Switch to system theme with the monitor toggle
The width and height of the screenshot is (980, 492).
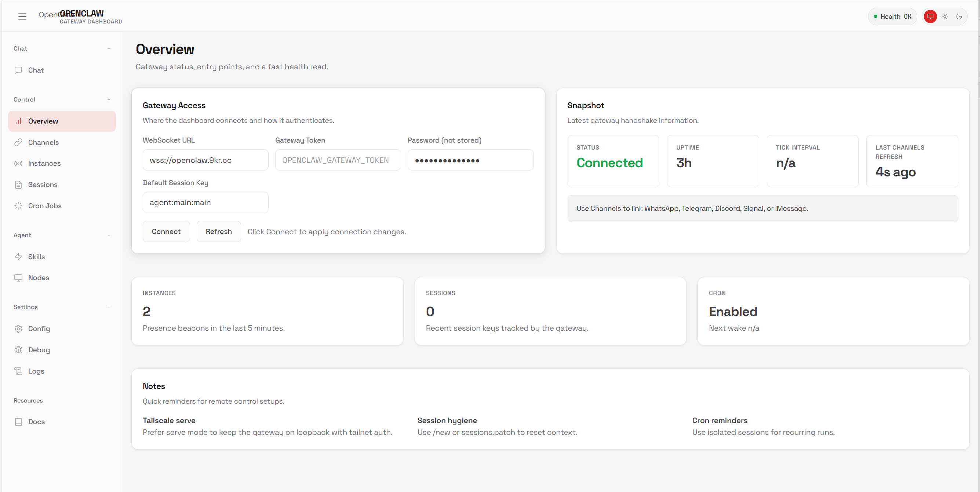coord(930,16)
